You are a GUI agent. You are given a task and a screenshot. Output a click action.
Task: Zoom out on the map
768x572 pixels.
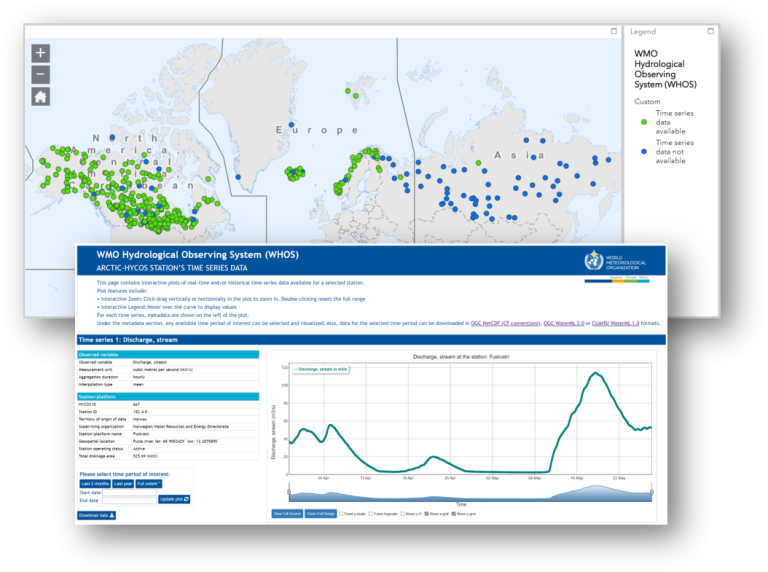click(40, 75)
